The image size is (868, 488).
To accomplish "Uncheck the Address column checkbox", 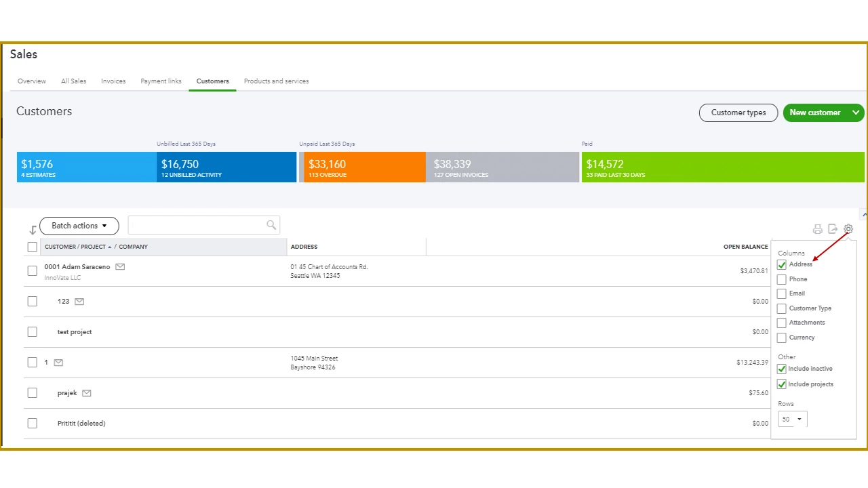I will pyautogui.click(x=782, y=264).
